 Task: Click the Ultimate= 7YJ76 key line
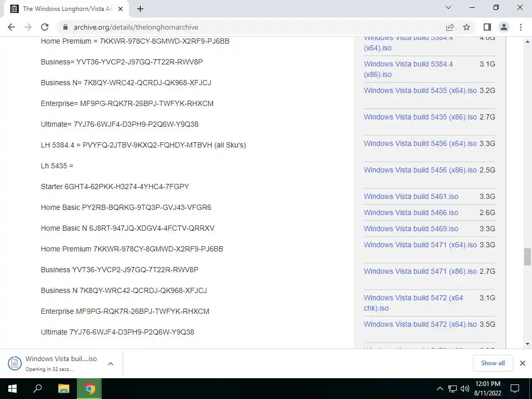[119, 124]
